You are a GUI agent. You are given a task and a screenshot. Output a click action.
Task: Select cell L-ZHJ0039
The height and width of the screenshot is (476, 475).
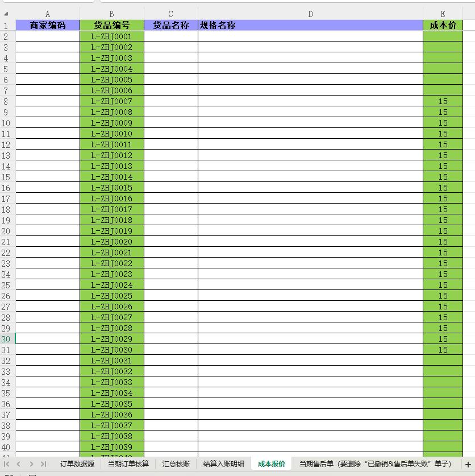coord(112,447)
